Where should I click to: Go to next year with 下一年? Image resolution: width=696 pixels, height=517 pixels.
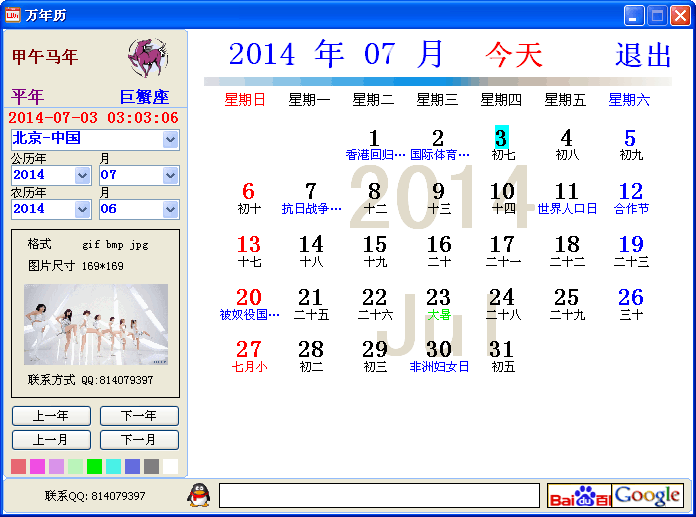point(139,416)
